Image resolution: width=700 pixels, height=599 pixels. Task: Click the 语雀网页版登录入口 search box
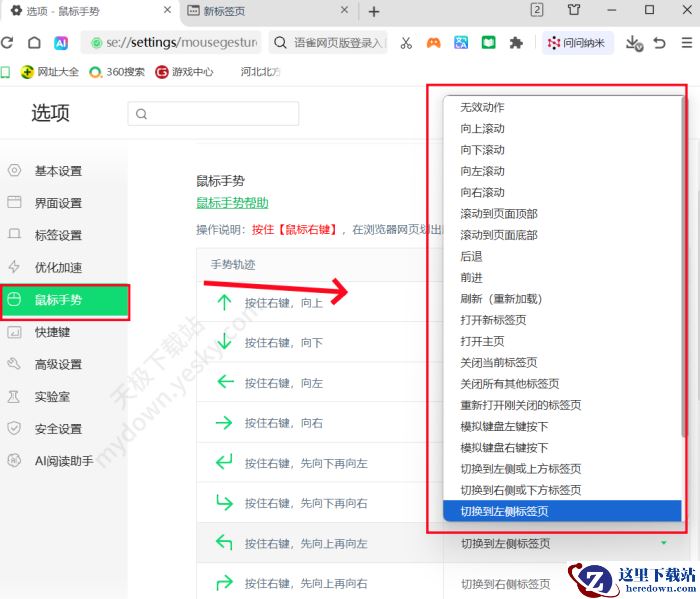(328, 43)
